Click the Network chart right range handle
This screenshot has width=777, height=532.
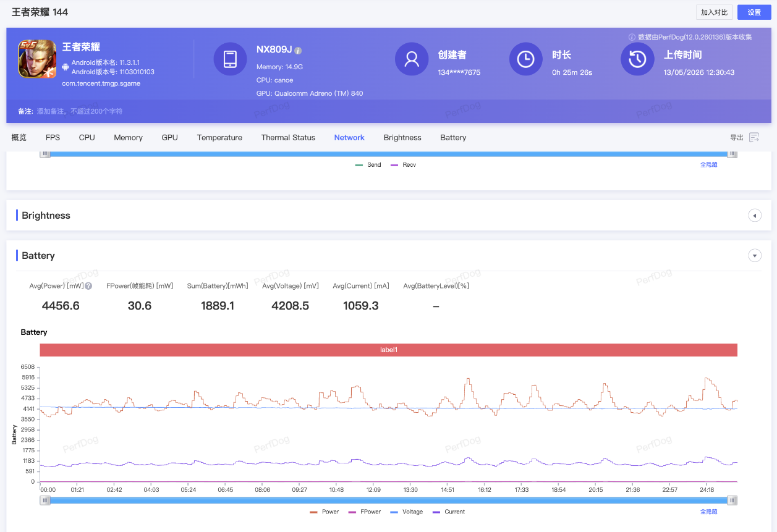(732, 154)
